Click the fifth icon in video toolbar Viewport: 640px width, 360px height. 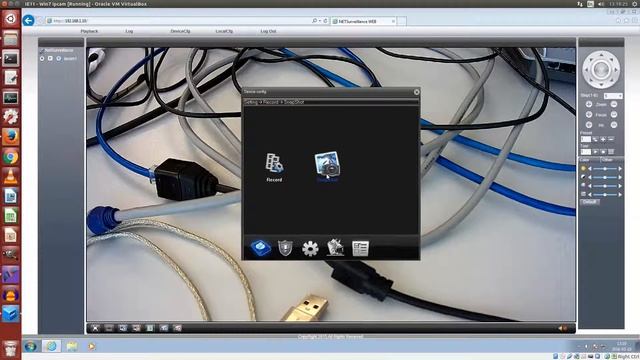click(150, 328)
